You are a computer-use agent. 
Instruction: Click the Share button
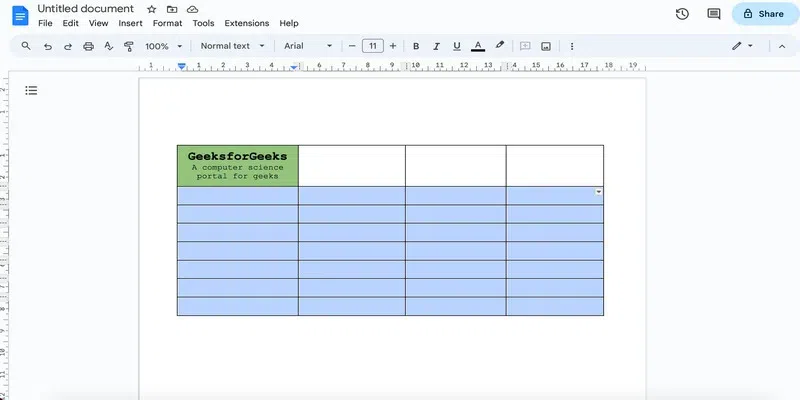coord(764,14)
